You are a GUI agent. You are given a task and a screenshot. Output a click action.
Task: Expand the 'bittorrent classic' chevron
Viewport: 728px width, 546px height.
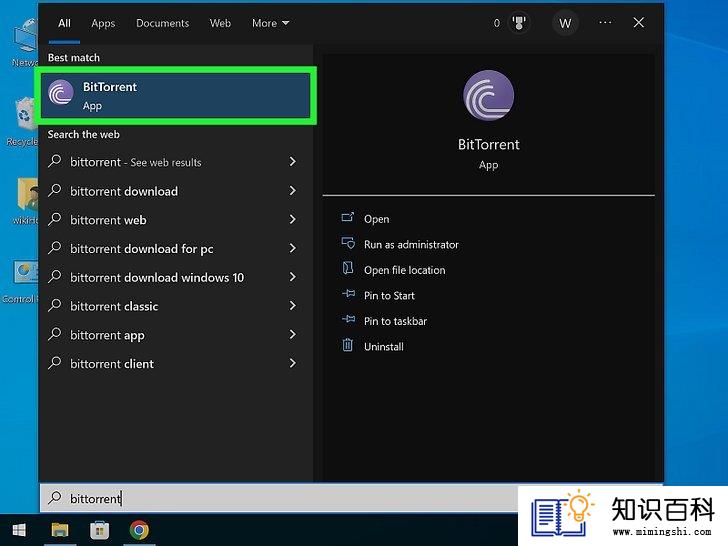(292, 306)
